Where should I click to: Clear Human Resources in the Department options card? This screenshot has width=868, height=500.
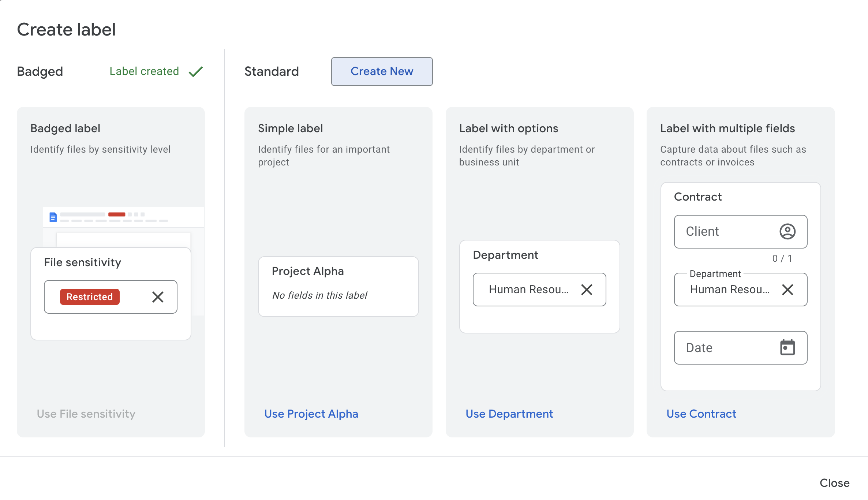pyautogui.click(x=587, y=290)
